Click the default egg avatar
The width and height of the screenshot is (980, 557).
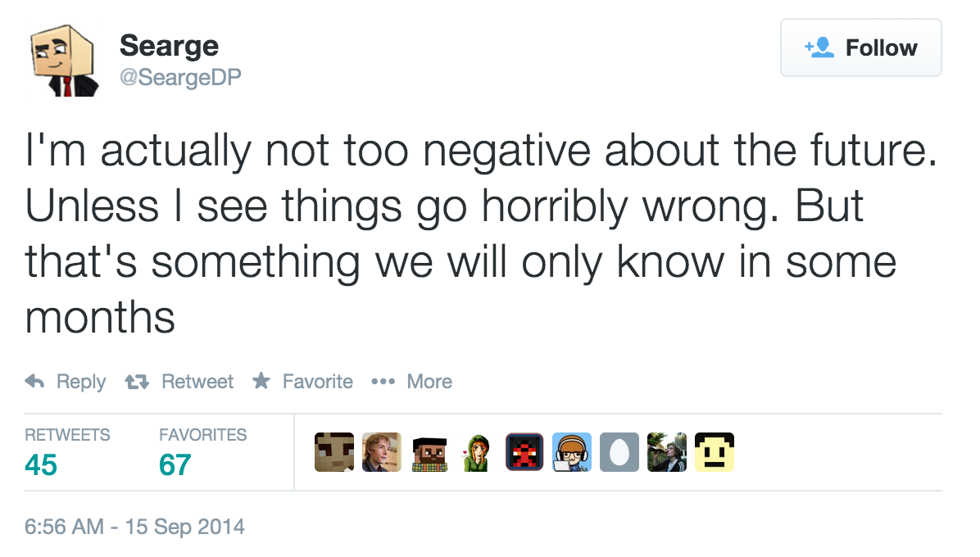[x=619, y=452]
